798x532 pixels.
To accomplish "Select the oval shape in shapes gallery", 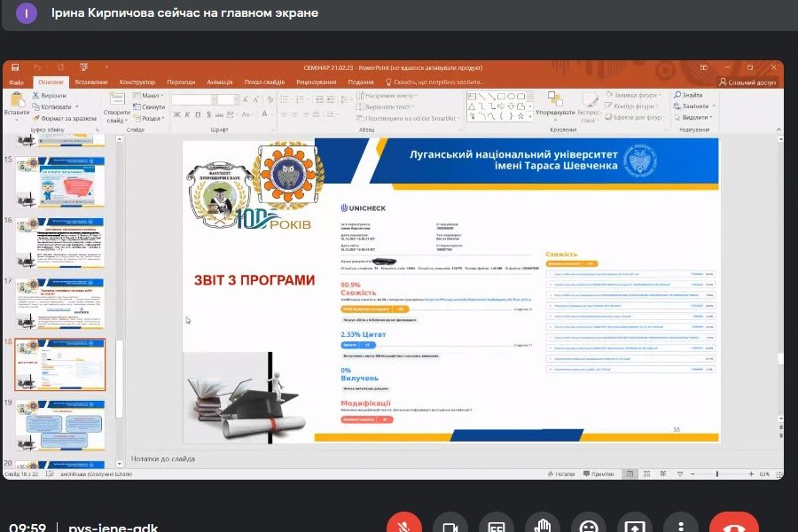I will (511, 97).
